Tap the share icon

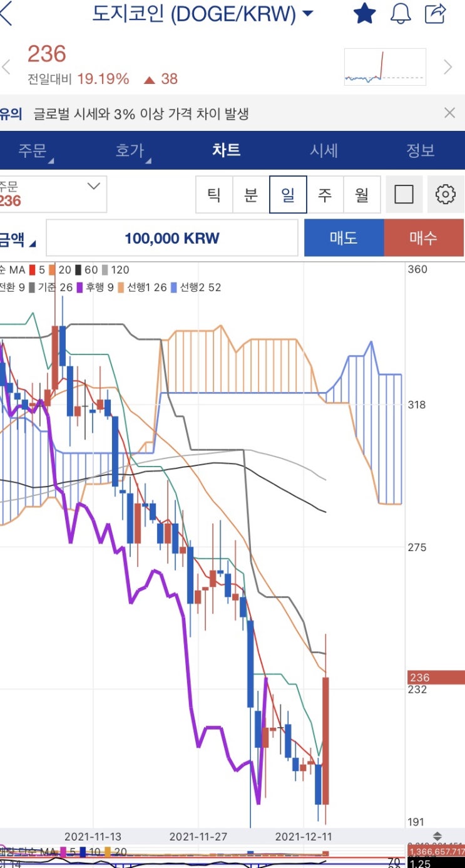point(435,13)
